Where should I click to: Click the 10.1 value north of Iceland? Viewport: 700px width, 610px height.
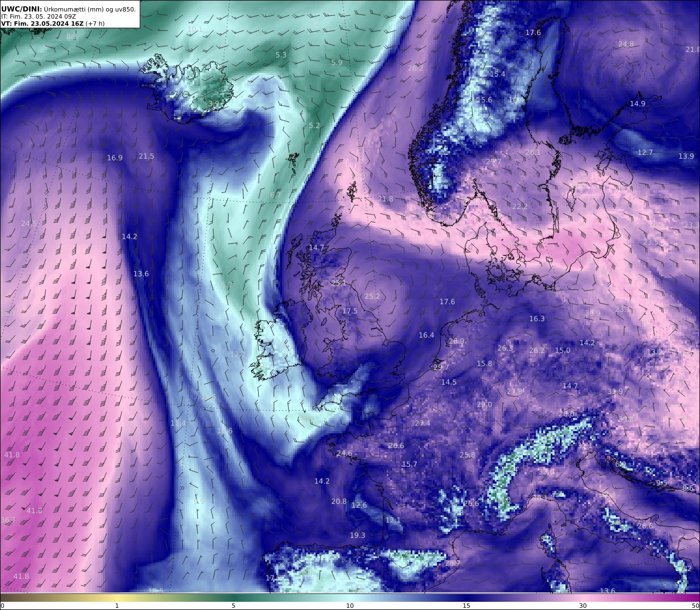[195, 29]
